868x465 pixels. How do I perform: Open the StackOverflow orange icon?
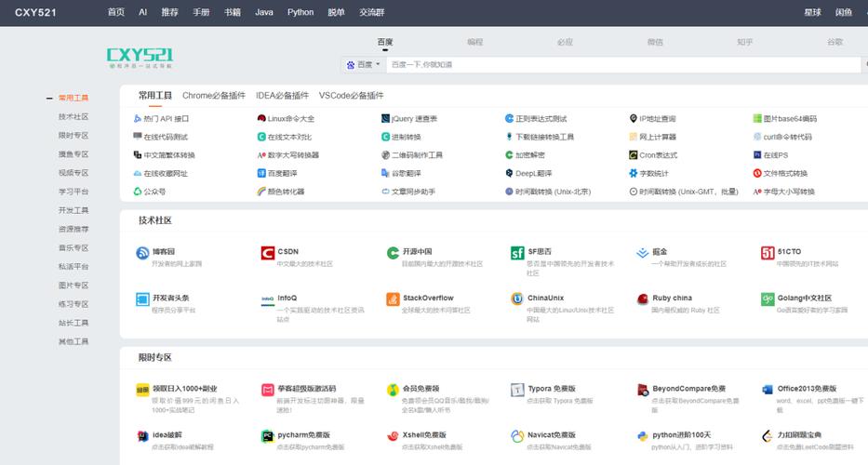tap(393, 299)
